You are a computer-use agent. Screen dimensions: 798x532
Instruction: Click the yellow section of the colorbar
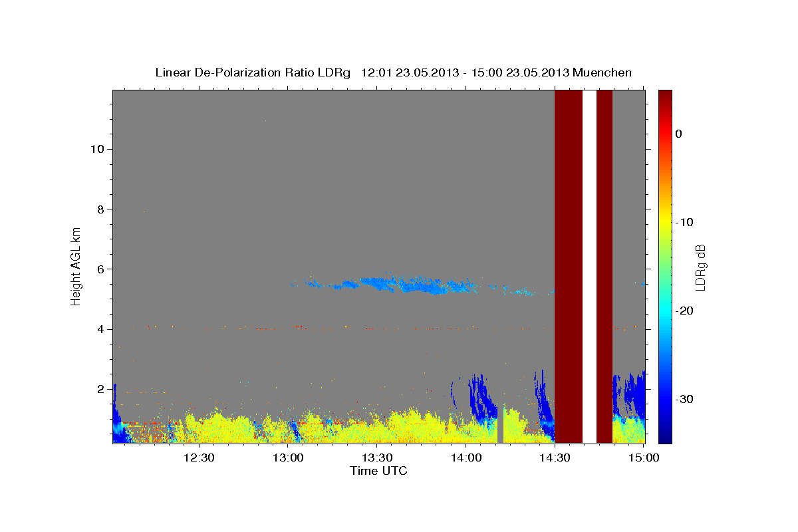[x=665, y=219]
